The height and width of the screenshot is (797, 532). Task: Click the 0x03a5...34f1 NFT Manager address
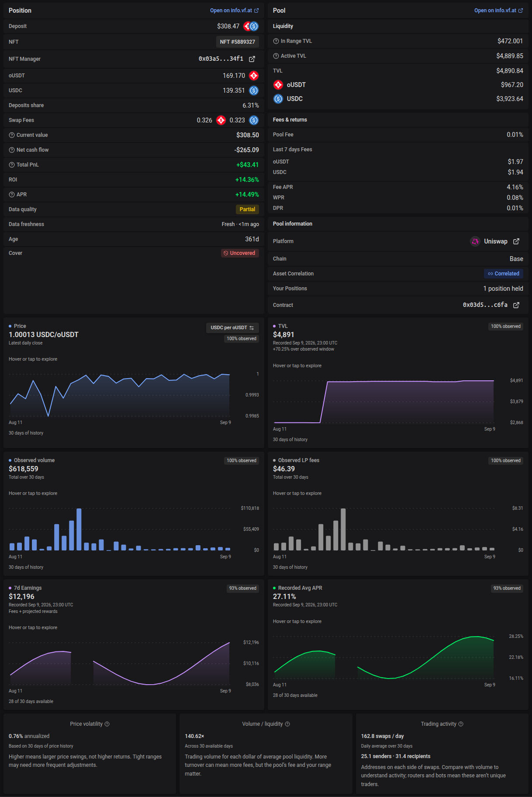[x=221, y=59]
